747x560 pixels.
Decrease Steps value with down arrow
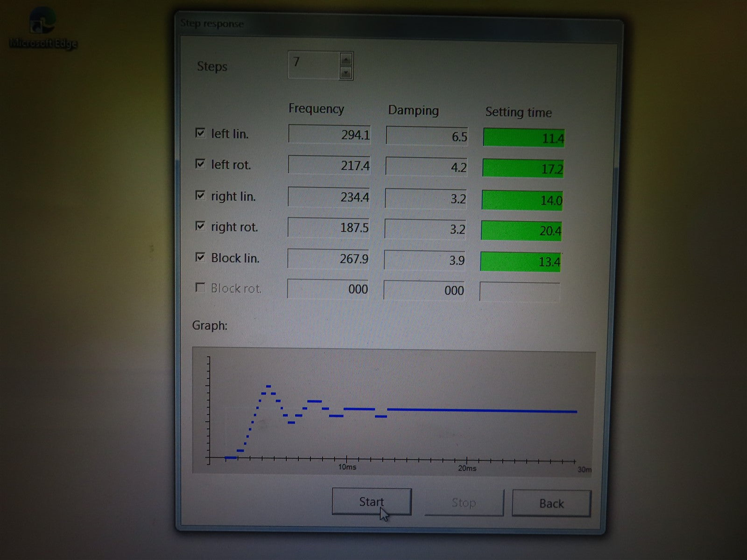coord(345,73)
